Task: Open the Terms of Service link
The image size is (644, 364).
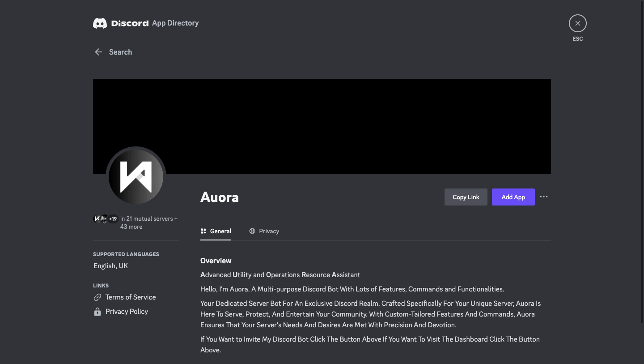Action: pyautogui.click(x=130, y=297)
